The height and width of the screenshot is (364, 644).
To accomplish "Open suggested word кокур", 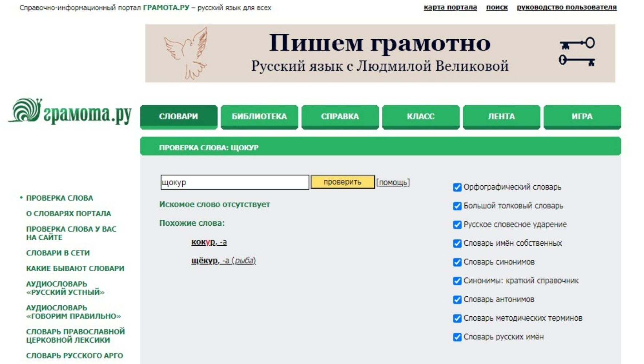I will coord(209,242).
